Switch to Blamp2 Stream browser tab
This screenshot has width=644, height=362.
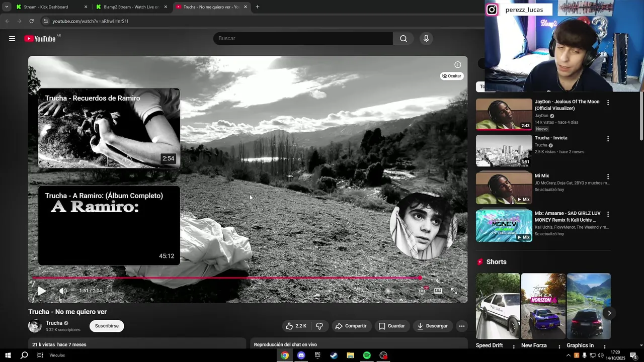131,7
